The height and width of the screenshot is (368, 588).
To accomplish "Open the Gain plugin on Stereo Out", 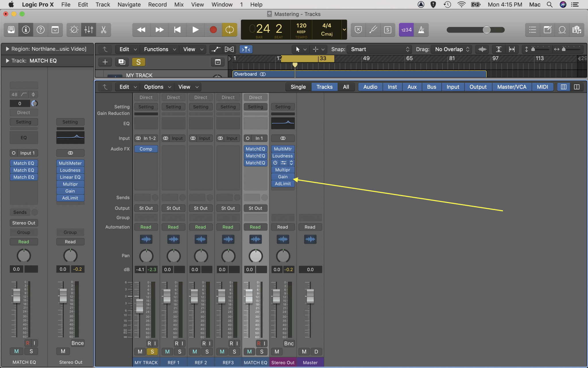I will coord(283,177).
